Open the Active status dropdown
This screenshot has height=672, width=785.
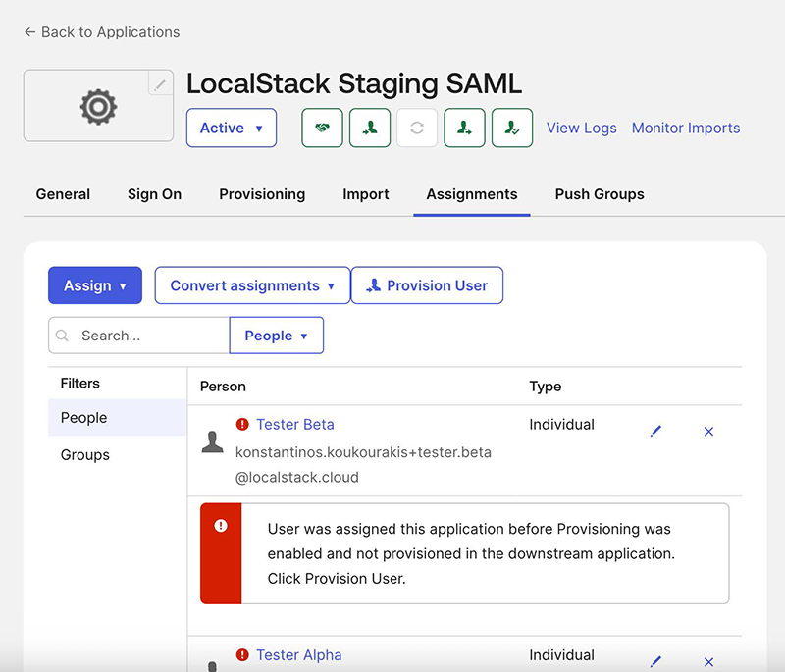(x=231, y=128)
